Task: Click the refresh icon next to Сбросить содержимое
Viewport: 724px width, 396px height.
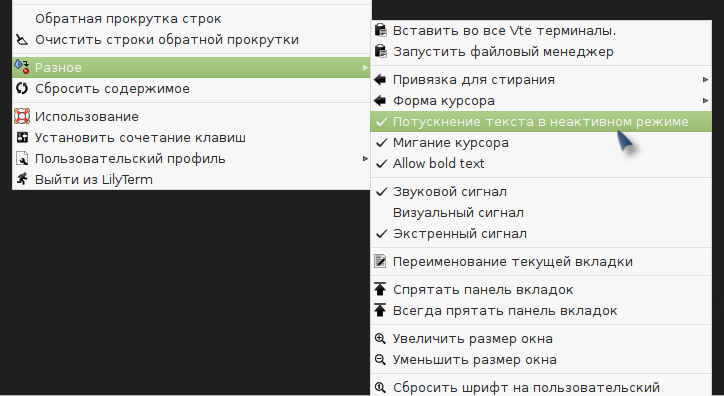Action: pyautogui.click(x=22, y=88)
